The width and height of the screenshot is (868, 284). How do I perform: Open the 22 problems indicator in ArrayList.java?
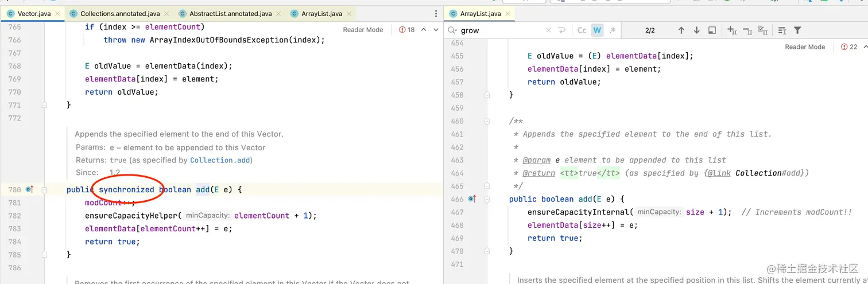tap(849, 47)
